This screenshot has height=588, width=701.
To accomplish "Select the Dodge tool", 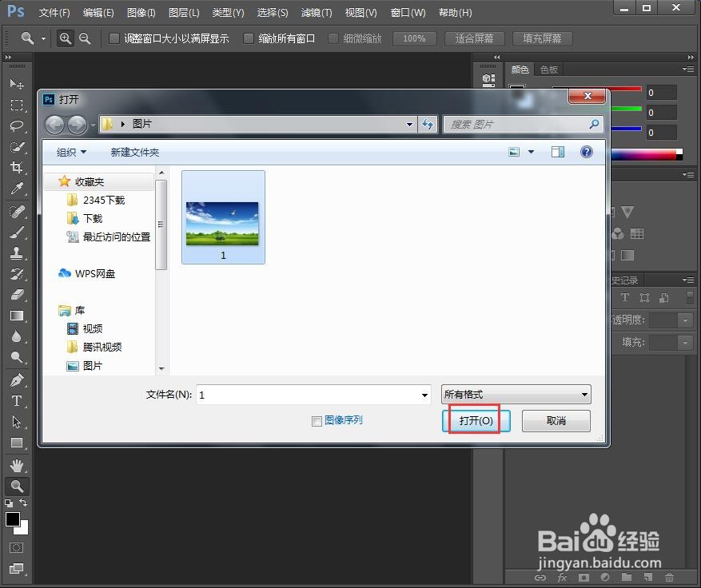I will 17,357.
